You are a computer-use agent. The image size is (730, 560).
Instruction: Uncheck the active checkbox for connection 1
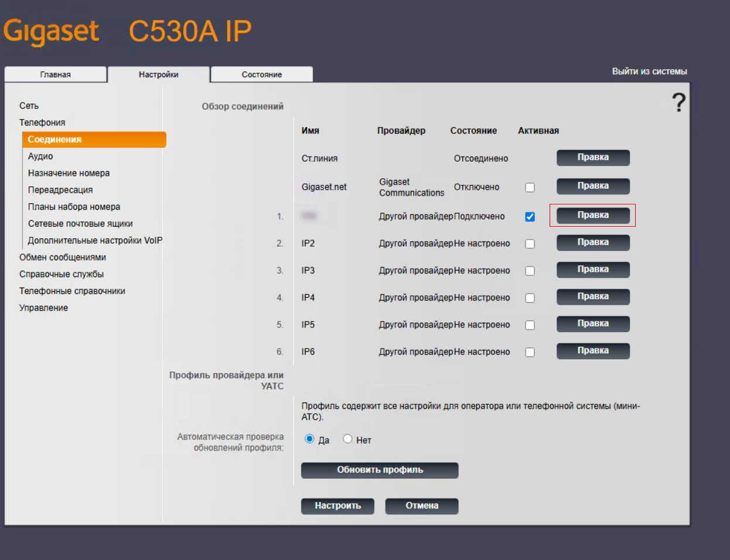(530, 217)
